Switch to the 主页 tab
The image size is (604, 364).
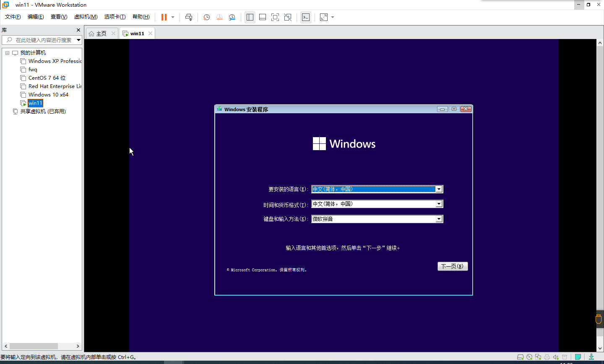pos(101,34)
